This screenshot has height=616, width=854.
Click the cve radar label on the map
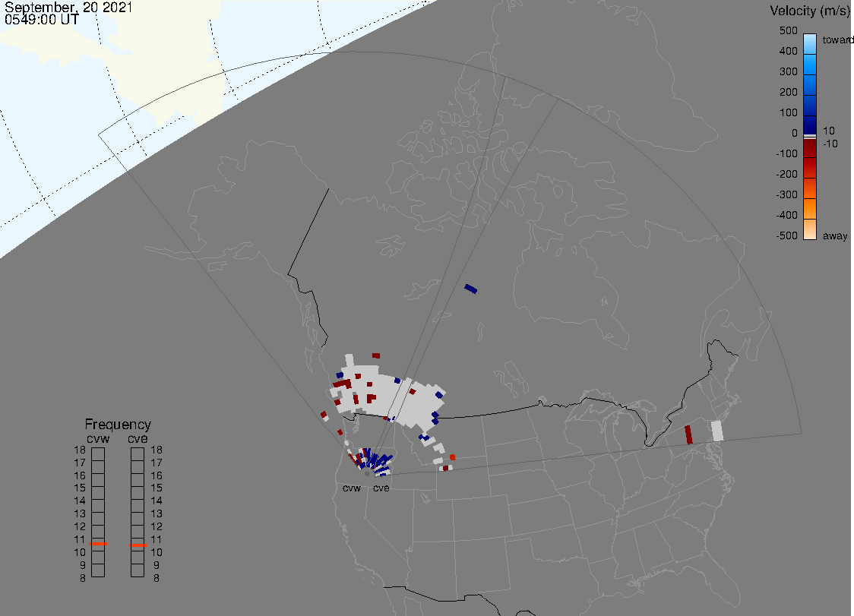pyautogui.click(x=381, y=488)
